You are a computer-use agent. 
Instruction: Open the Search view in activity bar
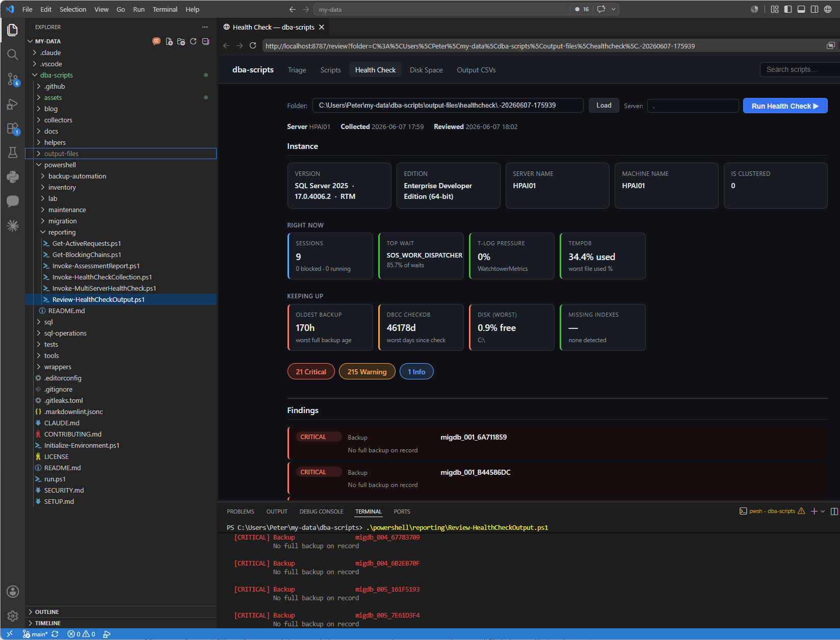point(13,55)
